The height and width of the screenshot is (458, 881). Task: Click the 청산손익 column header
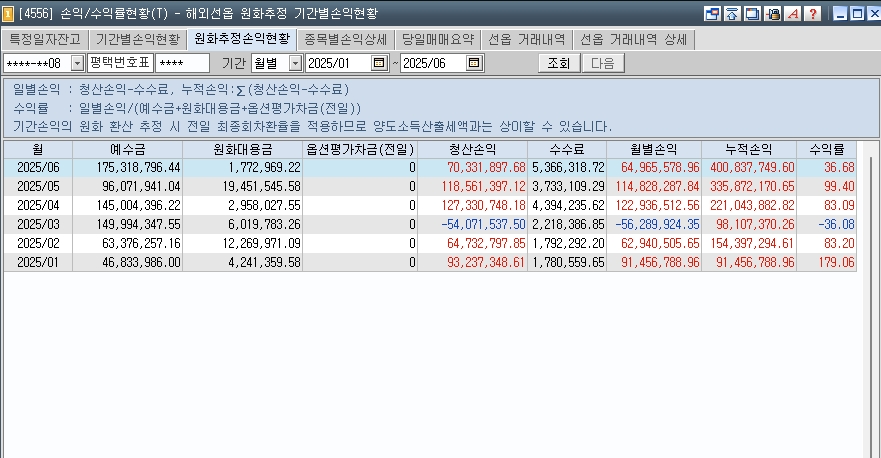(473, 149)
